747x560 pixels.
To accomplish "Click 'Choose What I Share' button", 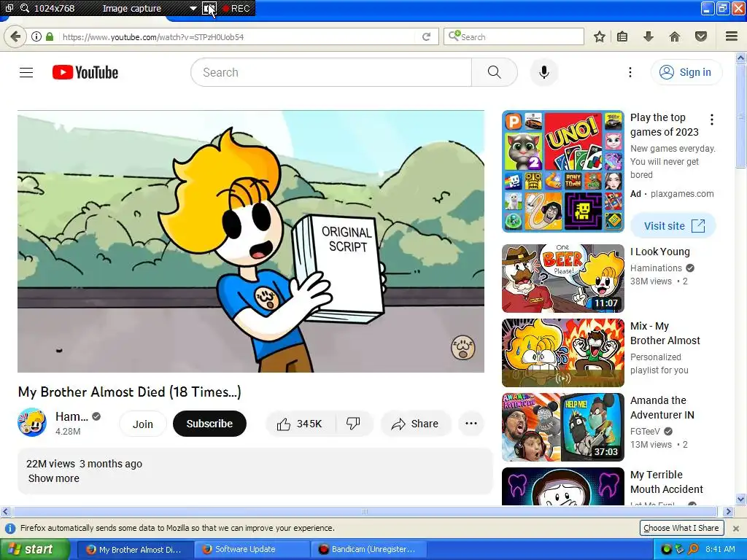I will pos(681,528).
